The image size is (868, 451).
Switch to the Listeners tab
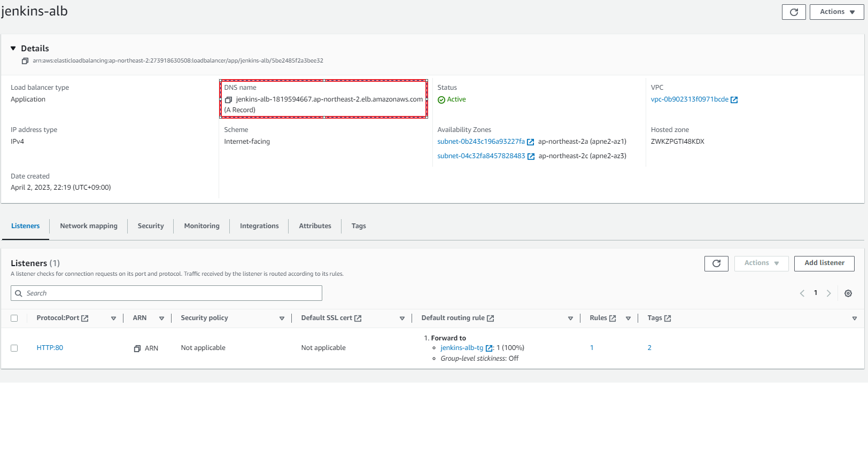(25, 226)
